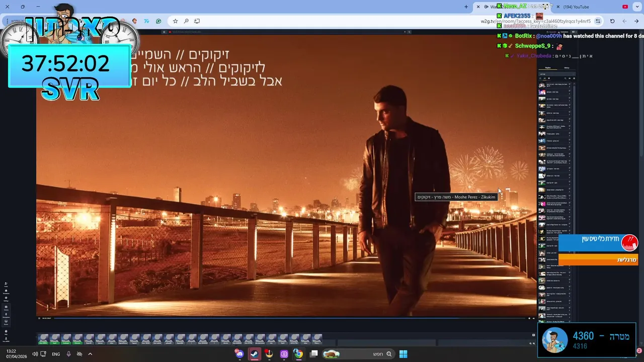Click the playlist settings gear icon
Viewport: 644px width, 362px height.
coord(574,78)
